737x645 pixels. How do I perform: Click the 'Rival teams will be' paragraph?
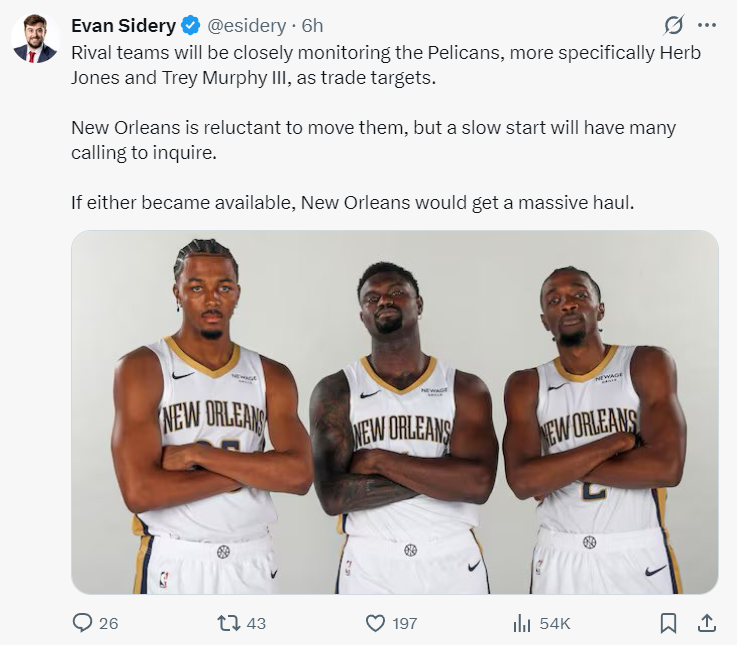[385, 65]
